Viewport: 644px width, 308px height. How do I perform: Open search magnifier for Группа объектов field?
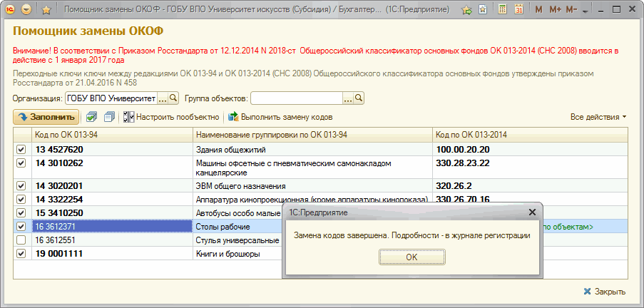[359, 98]
